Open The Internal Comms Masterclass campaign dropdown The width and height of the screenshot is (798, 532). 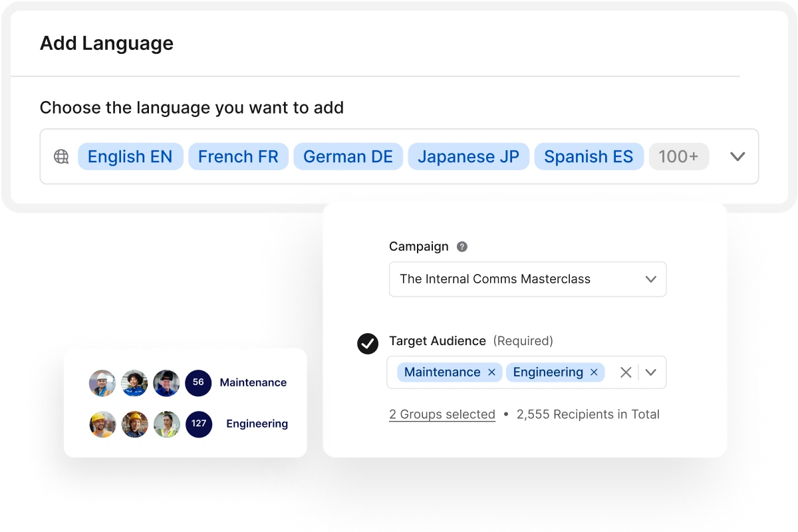click(650, 279)
